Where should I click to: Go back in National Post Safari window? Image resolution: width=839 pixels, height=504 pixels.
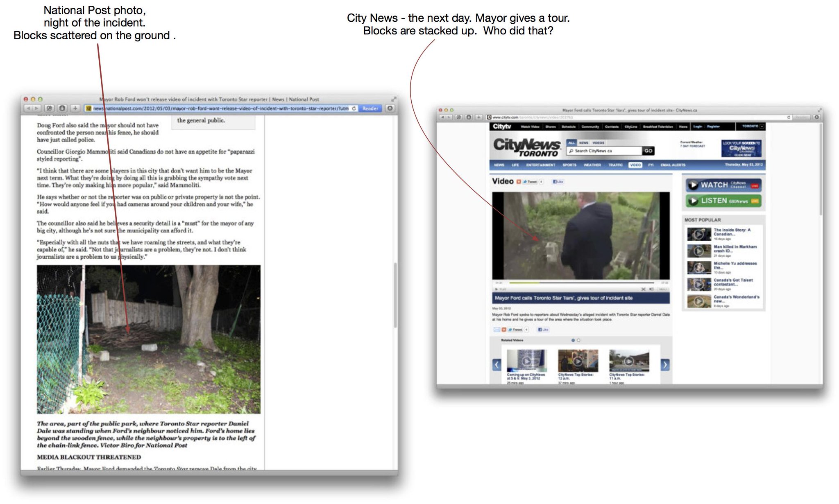click(x=29, y=108)
